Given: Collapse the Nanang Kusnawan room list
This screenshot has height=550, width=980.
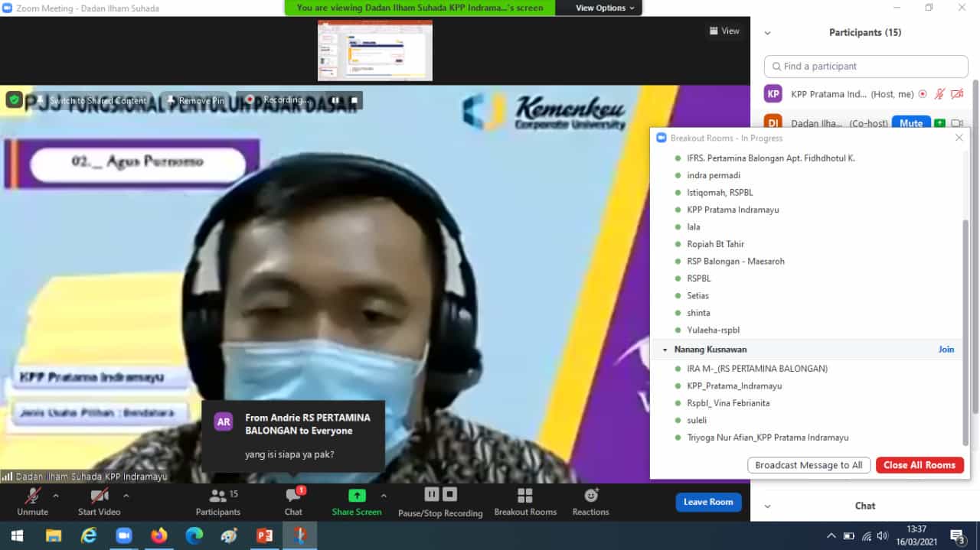Looking at the screenshot, I should pos(665,350).
